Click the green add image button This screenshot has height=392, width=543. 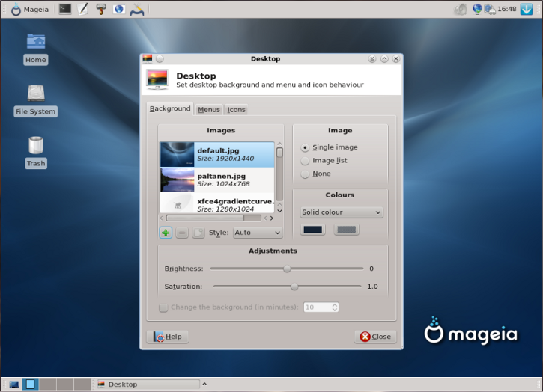pos(166,233)
